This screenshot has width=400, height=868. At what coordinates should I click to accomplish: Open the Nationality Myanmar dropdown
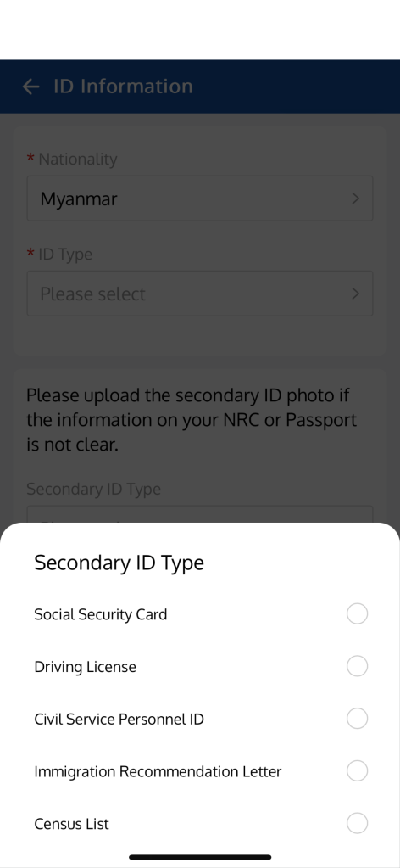pos(200,199)
